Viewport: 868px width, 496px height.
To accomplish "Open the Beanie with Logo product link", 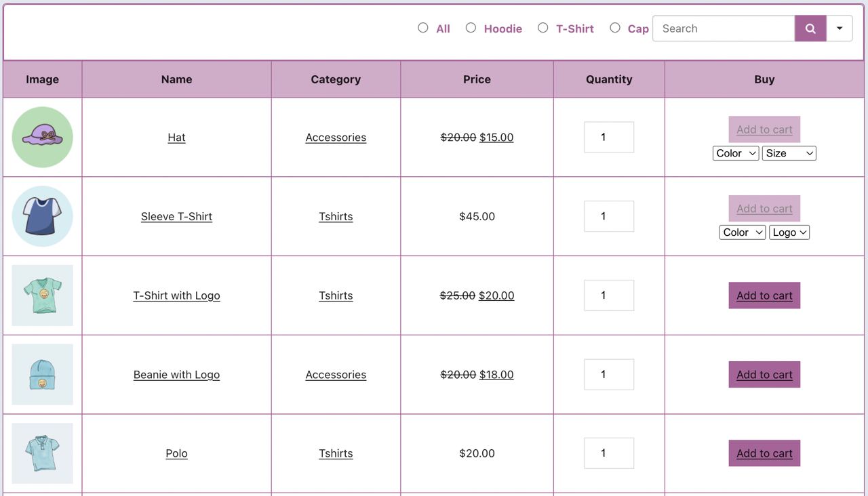I will 176,375.
